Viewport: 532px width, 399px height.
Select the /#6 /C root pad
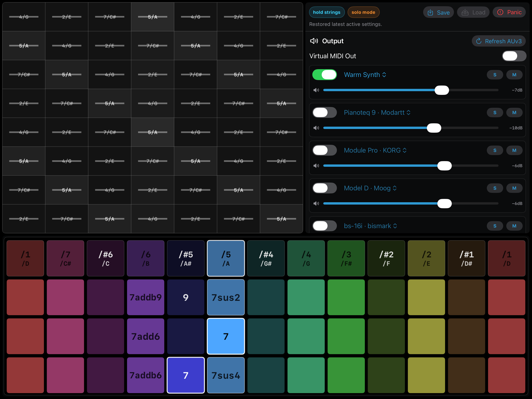point(105,258)
